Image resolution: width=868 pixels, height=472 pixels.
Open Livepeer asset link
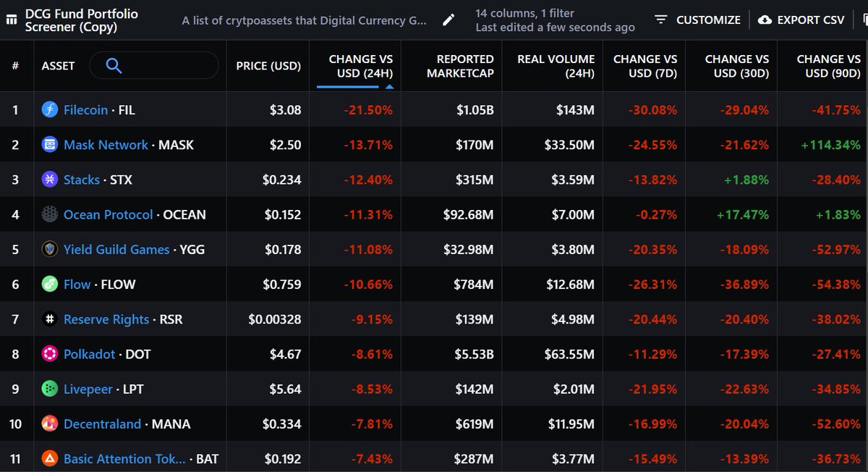(x=88, y=389)
